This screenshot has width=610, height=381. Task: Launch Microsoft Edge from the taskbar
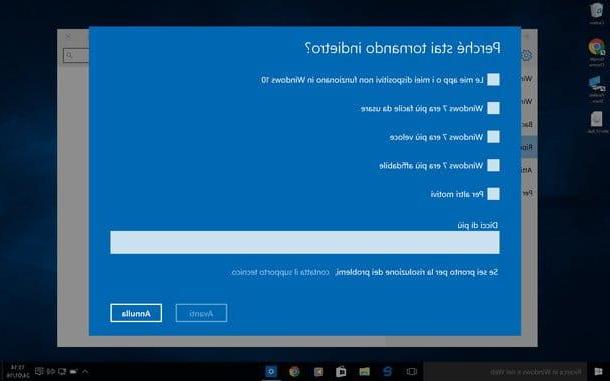pos(387,372)
